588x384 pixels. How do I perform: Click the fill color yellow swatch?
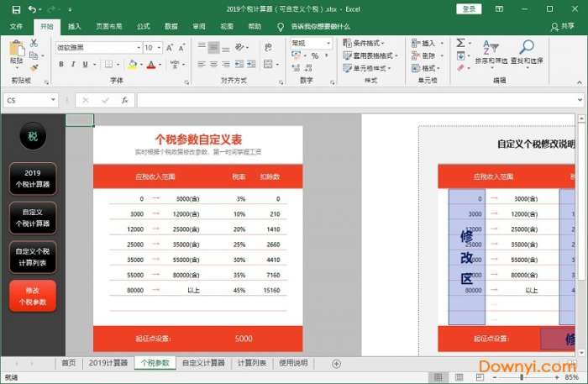point(132,64)
